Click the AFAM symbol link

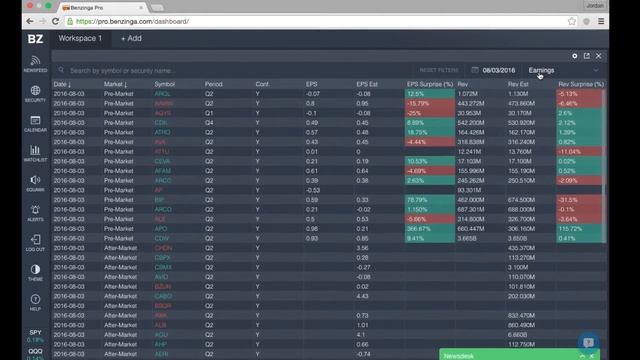click(162, 171)
